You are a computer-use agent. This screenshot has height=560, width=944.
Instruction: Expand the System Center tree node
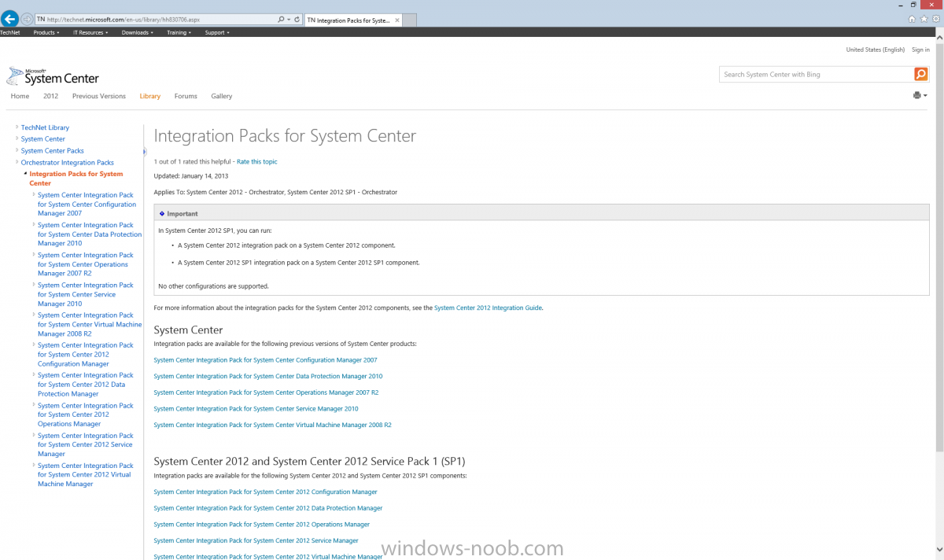coord(17,138)
